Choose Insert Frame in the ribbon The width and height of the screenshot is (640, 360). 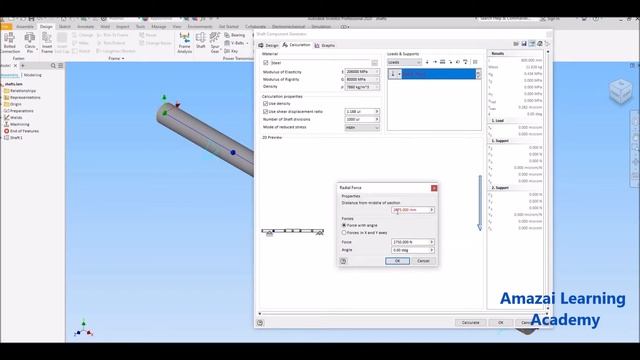pos(47,43)
